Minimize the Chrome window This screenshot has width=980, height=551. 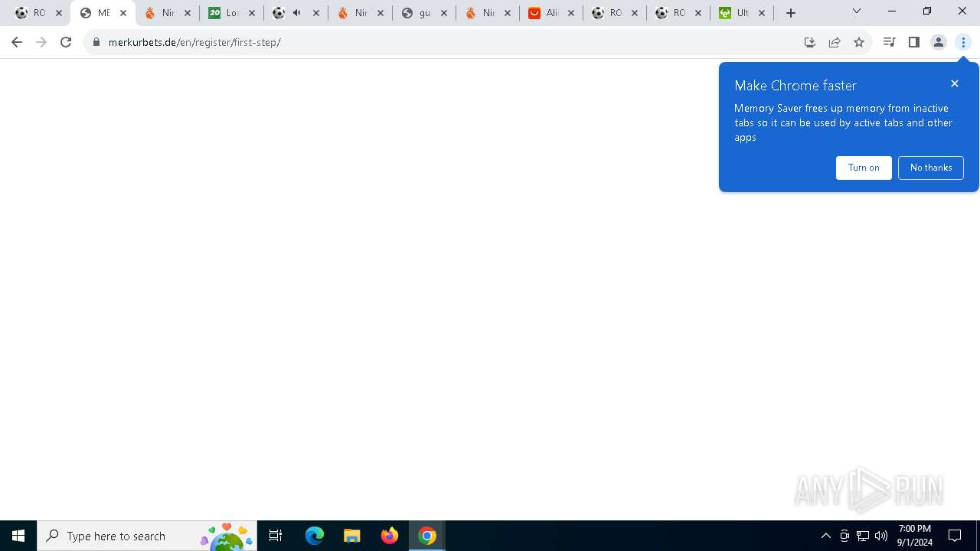[x=892, y=11]
